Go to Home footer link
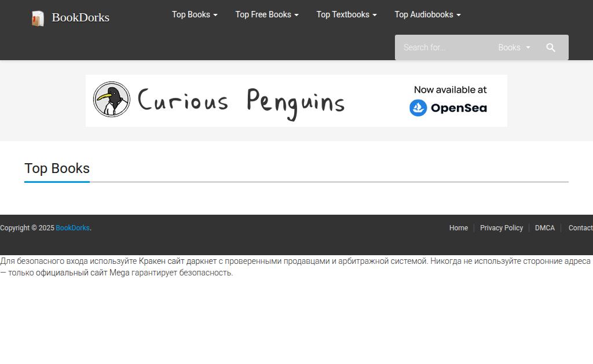593x364 pixels. coord(459,228)
